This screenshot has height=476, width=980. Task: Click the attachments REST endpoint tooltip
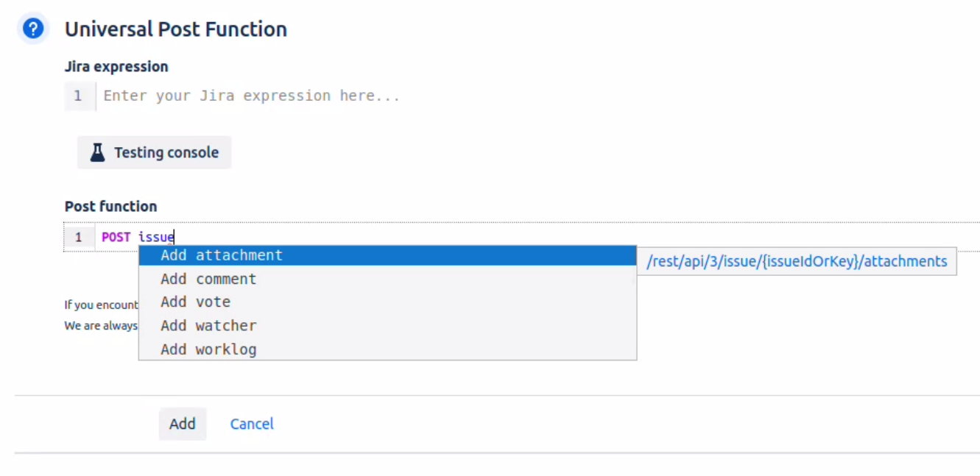click(x=797, y=261)
